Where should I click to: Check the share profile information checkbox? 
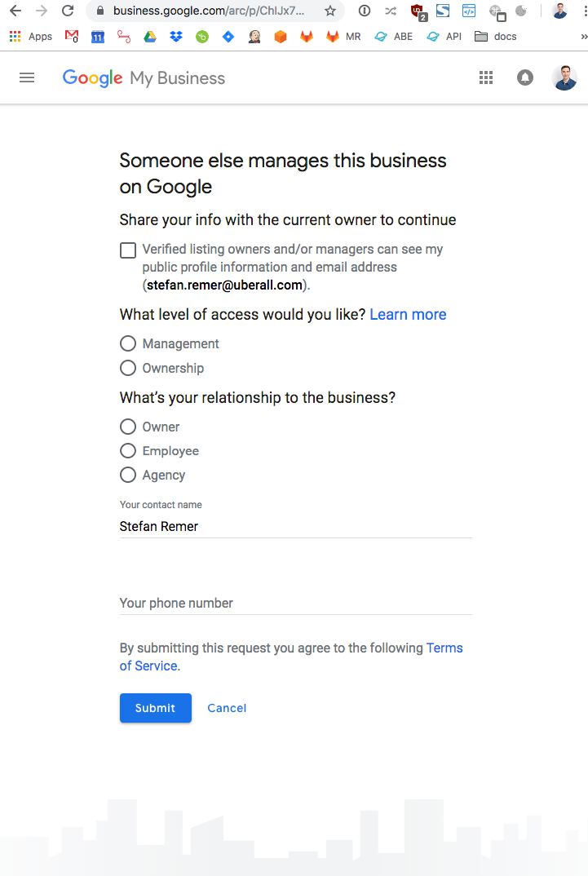(128, 250)
